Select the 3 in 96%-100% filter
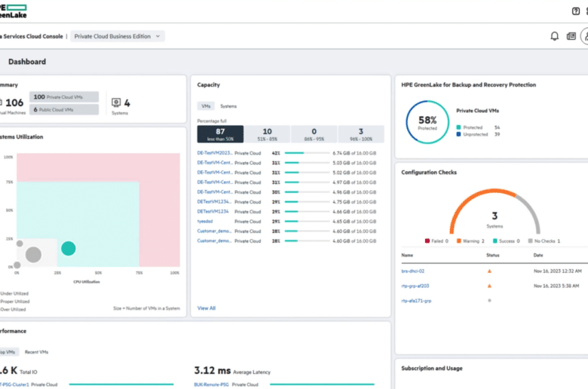588x389 pixels. (x=361, y=134)
